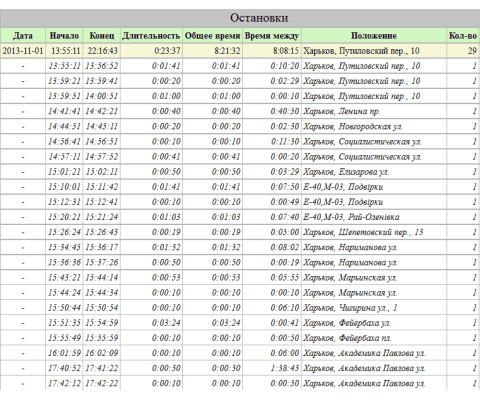The height and width of the screenshot is (400, 480).
Task: Select the Начало column header
Action: click(x=64, y=36)
